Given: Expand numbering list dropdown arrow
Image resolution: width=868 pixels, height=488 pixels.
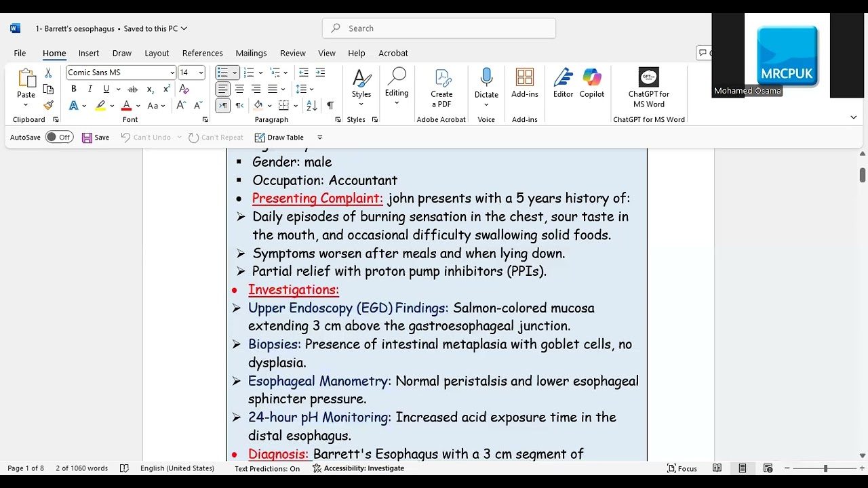Looking at the screenshot, I should (260, 73).
